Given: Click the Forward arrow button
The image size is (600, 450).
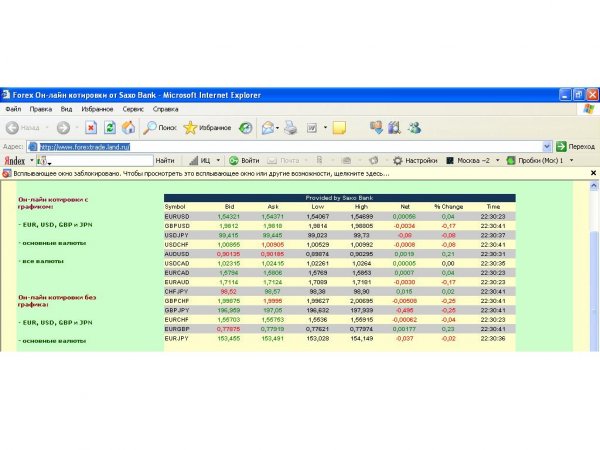Looking at the screenshot, I should [x=63, y=128].
